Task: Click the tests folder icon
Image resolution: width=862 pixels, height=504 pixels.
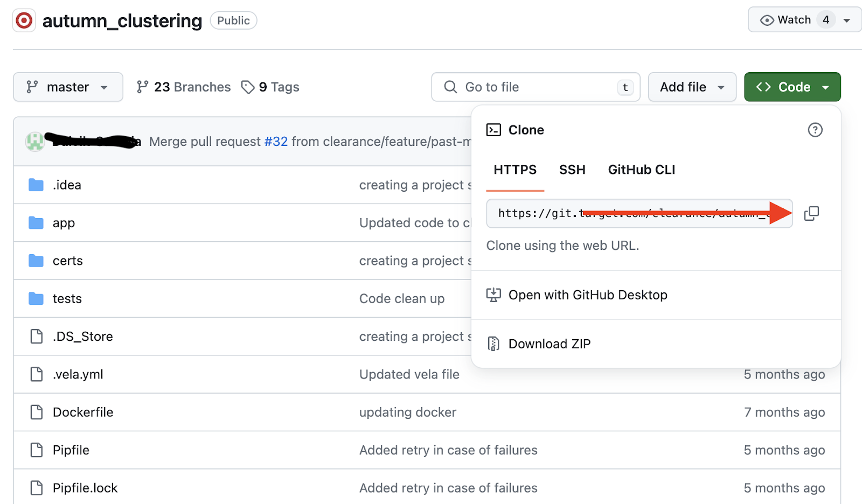Action: 36,298
